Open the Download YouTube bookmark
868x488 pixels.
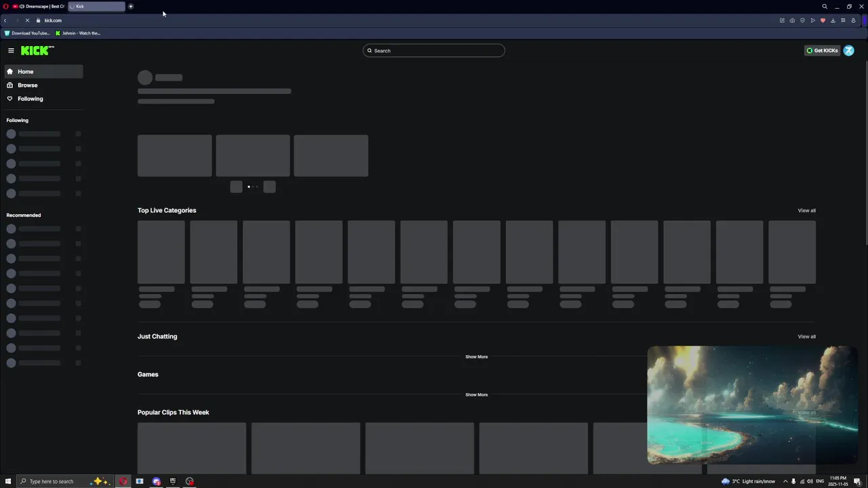tap(27, 33)
